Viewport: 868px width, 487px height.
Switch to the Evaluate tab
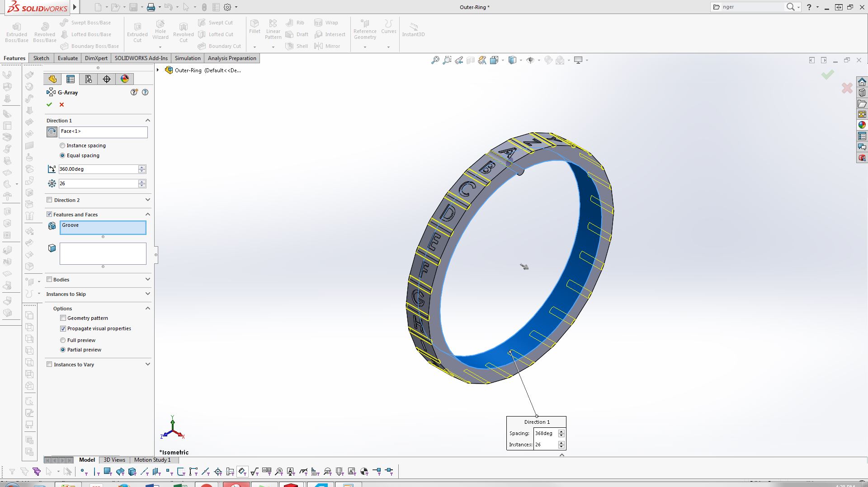pyautogui.click(x=68, y=58)
